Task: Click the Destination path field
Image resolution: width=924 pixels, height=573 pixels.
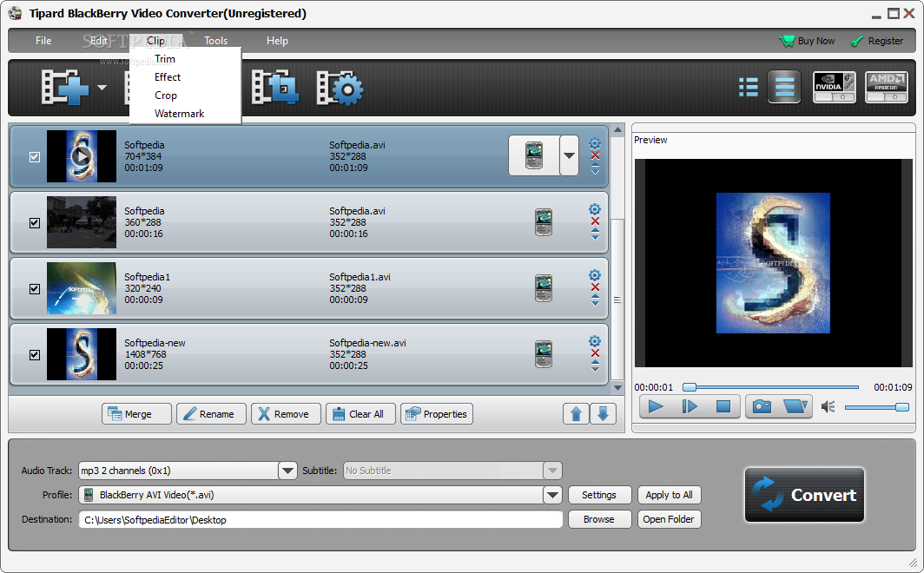Action: pyautogui.click(x=320, y=519)
